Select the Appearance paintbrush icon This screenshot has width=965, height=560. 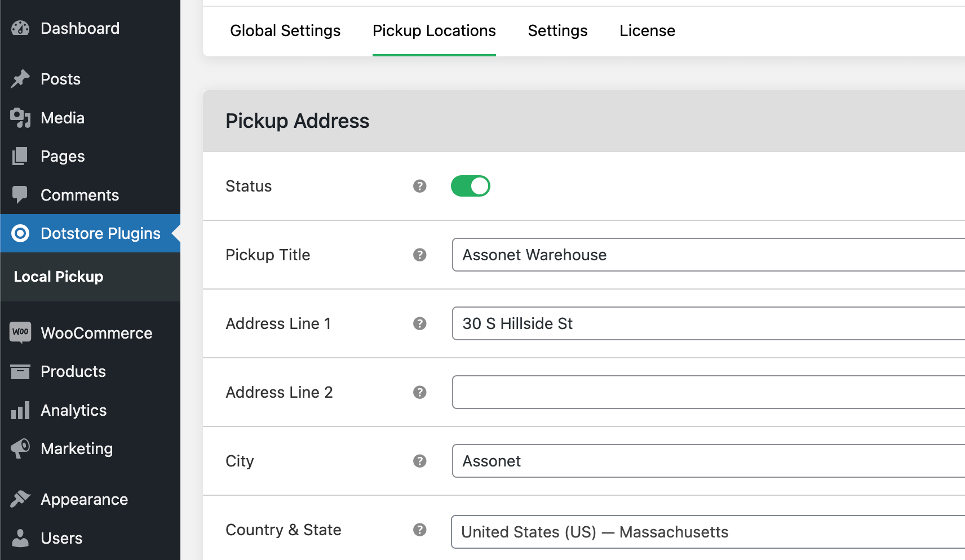[x=20, y=499]
